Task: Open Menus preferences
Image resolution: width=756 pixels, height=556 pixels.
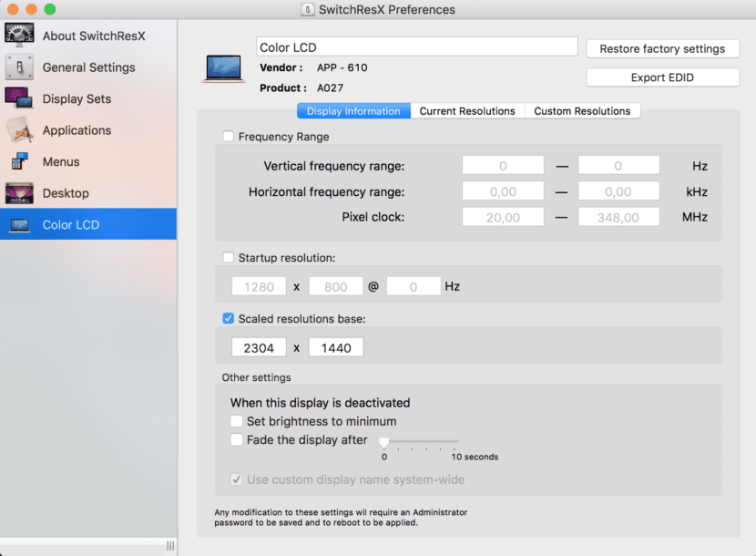Action: (x=88, y=161)
